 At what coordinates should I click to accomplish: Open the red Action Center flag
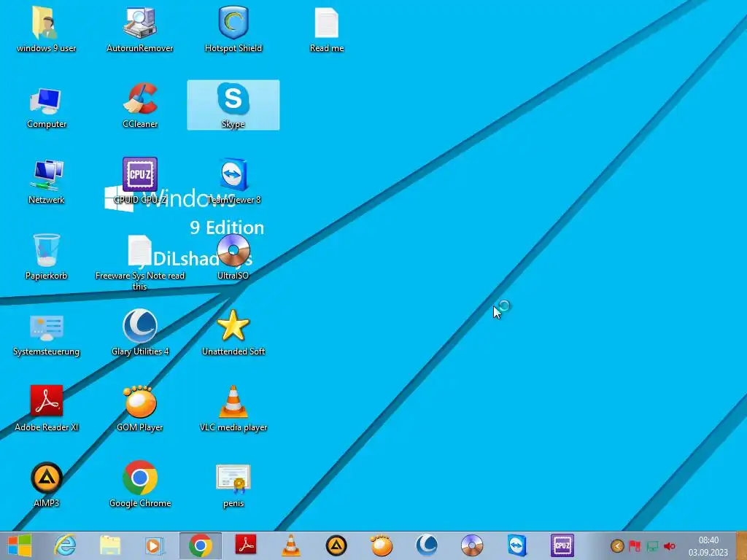coord(635,546)
